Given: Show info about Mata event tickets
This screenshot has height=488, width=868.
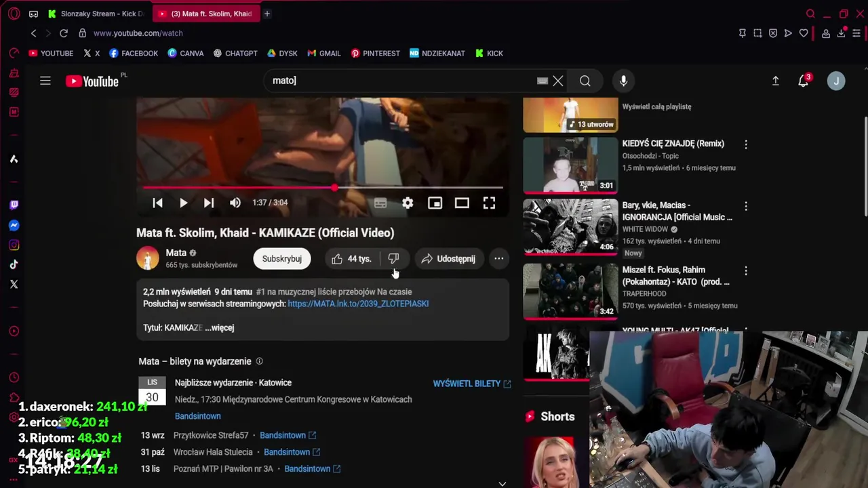Looking at the screenshot, I should coord(259,362).
